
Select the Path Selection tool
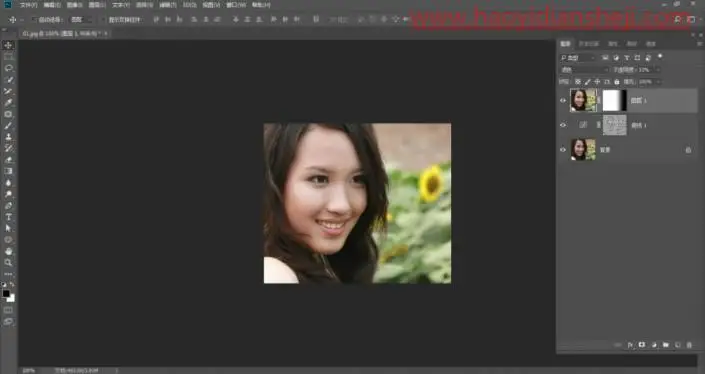[x=8, y=228]
